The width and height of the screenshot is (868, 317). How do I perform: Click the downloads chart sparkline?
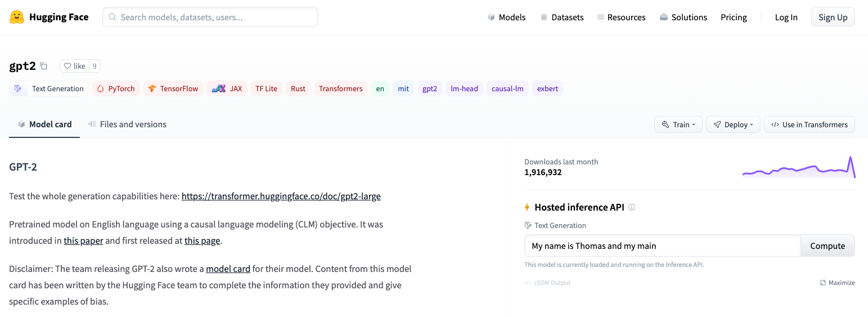(799, 167)
